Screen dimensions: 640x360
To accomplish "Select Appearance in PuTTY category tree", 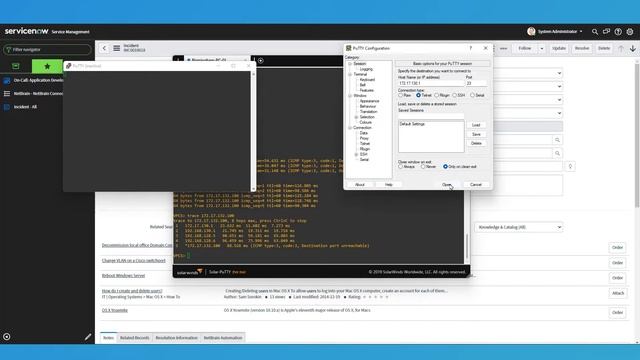I will 369,101.
